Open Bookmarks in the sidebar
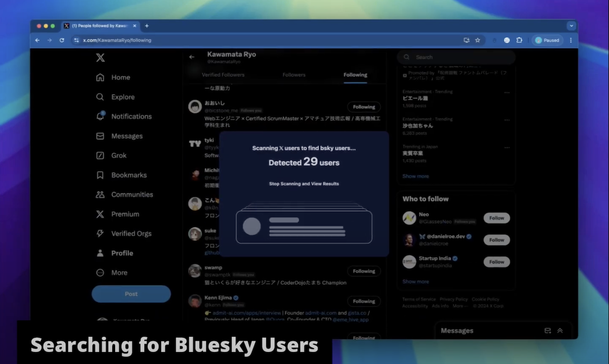This screenshot has height=364, width=609. pos(121,175)
